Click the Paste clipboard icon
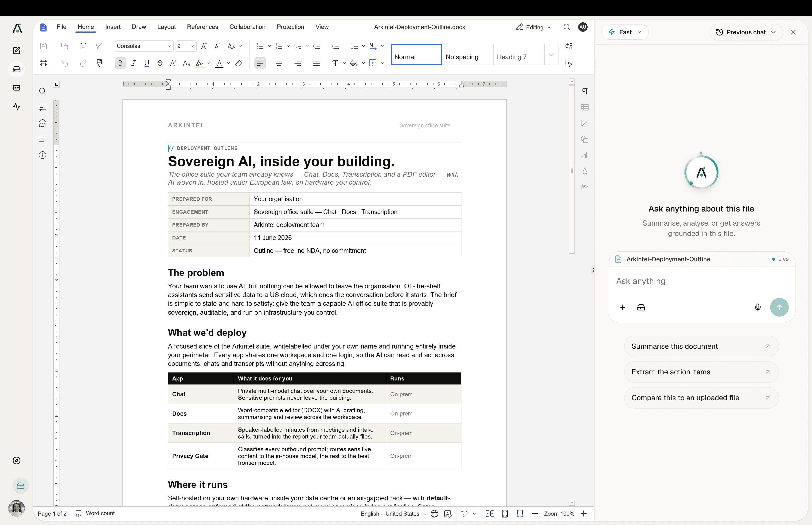Screen dimensions: 812x525 [x=83, y=46]
